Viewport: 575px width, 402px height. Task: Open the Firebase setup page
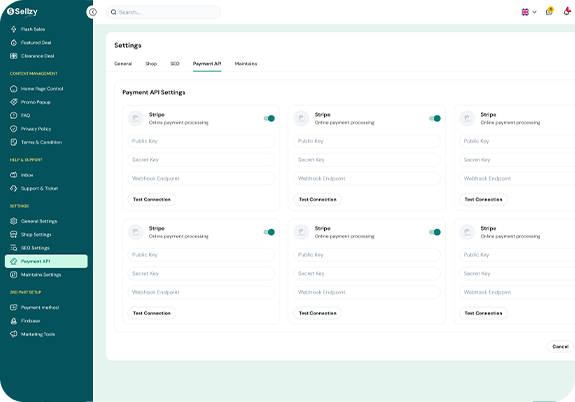25,321
